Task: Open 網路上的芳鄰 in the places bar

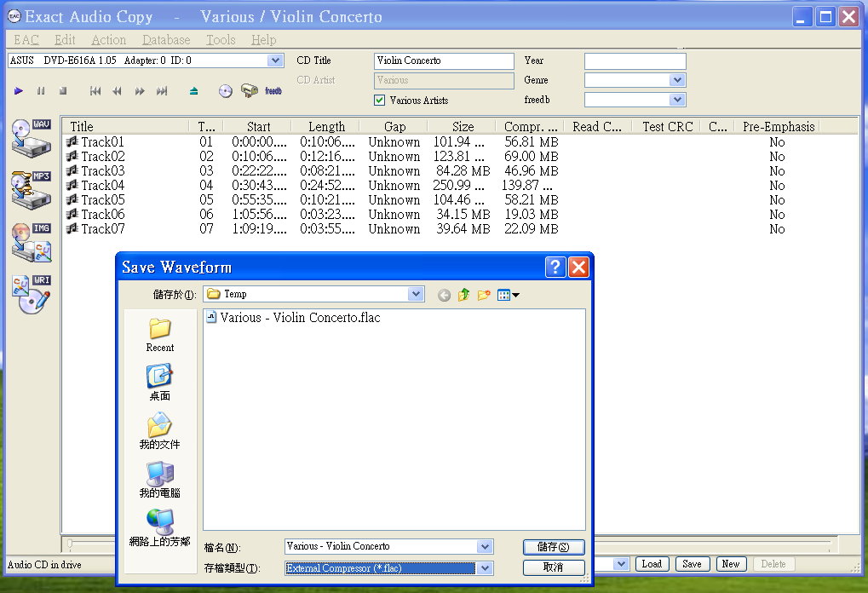Action: click(x=160, y=528)
